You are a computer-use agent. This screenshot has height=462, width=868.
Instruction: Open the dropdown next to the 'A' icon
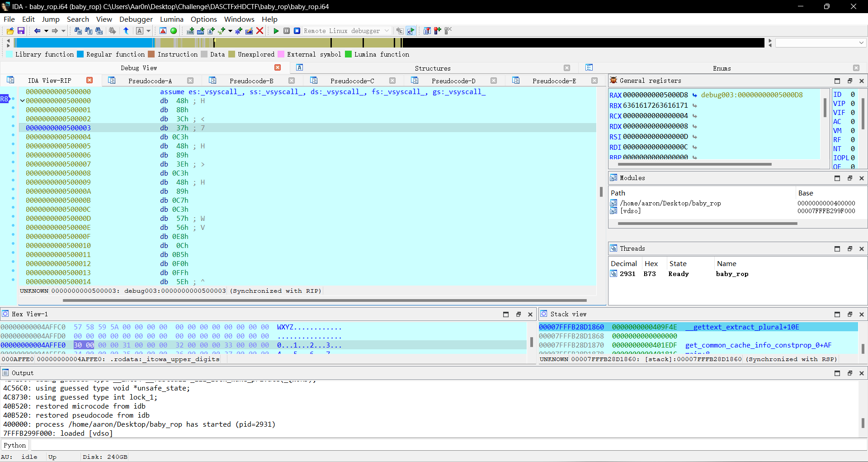148,31
